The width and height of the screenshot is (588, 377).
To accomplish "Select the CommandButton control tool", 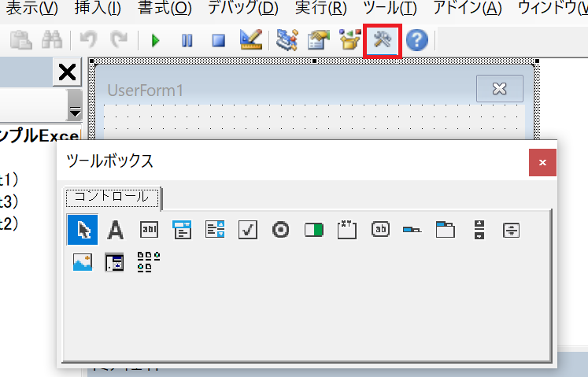I will (380, 230).
